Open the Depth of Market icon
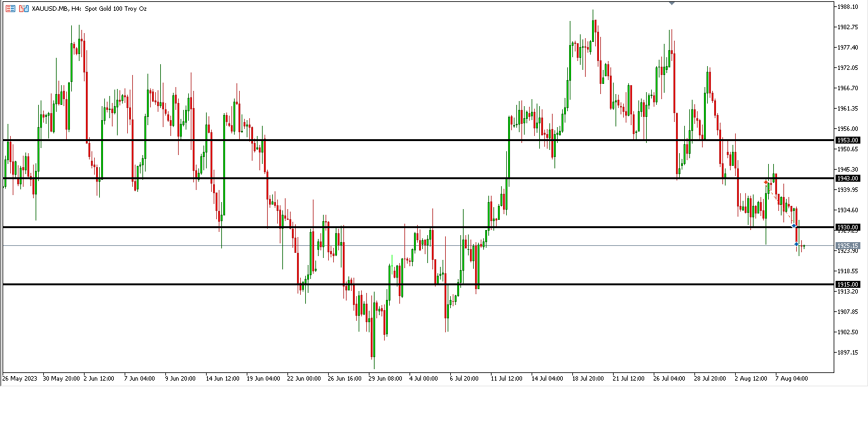868x427 pixels. (x=24, y=9)
